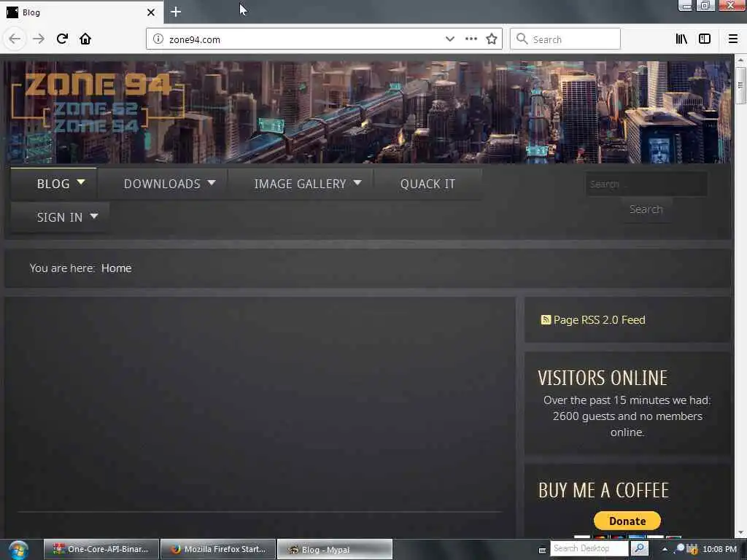This screenshot has width=747, height=560.
Task: Click the desktop search magnifier button
Action: pos(639,548)
